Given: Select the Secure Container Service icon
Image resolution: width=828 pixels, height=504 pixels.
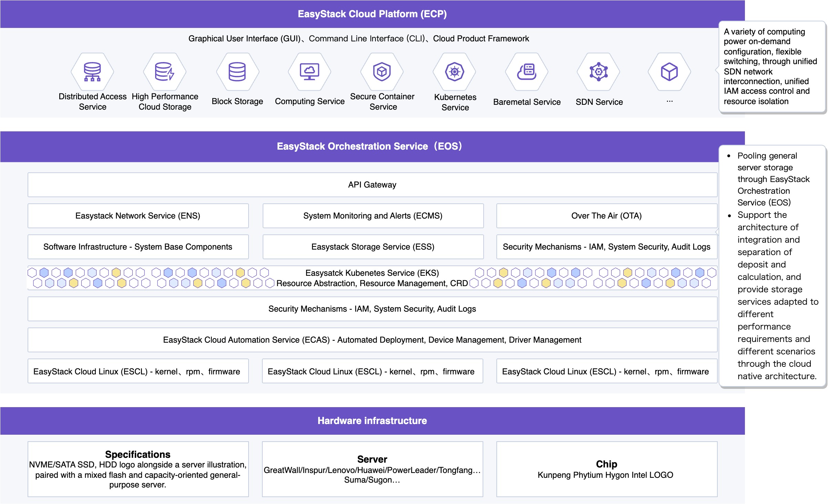Looking at the screenshot, I should point(382,72).
